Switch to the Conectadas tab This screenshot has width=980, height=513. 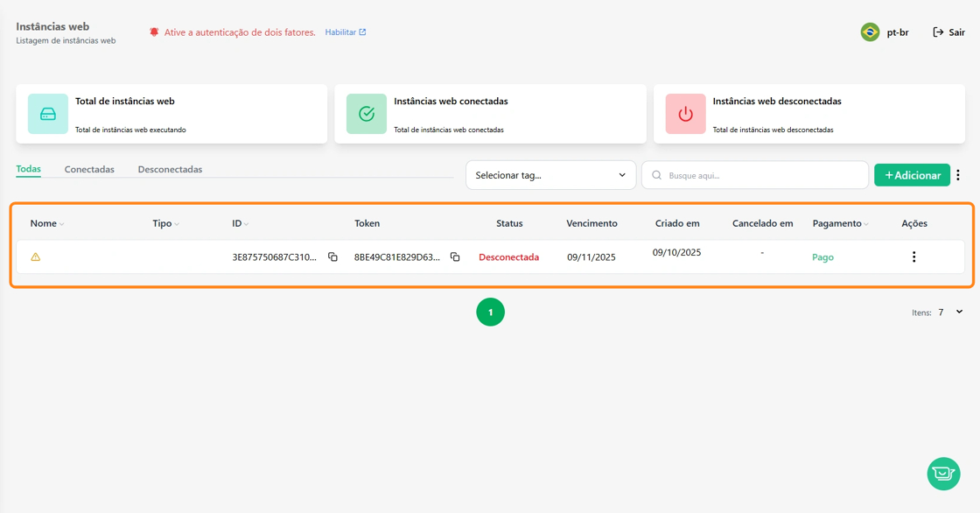pos(89,170)
